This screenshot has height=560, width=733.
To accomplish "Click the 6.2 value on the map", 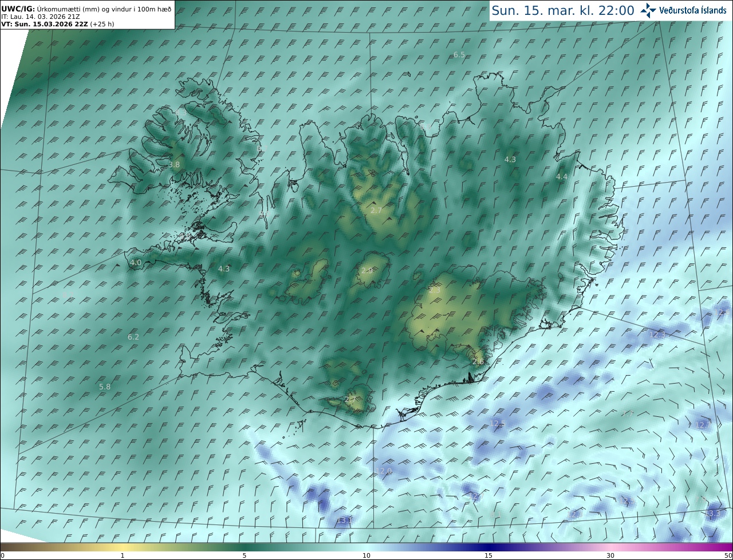I will click(x=133, y=337).
